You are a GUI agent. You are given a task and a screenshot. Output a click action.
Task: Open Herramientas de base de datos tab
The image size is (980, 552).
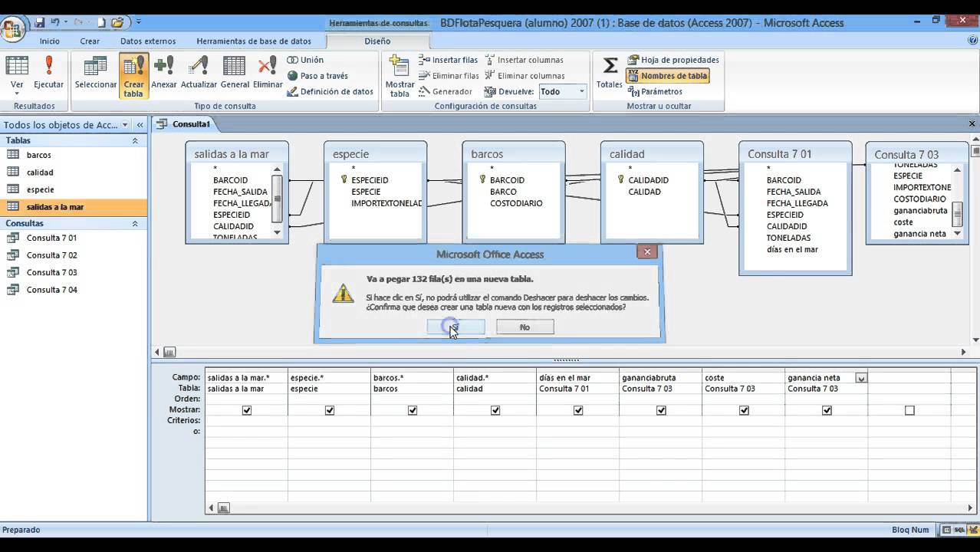tap(254, 41)
